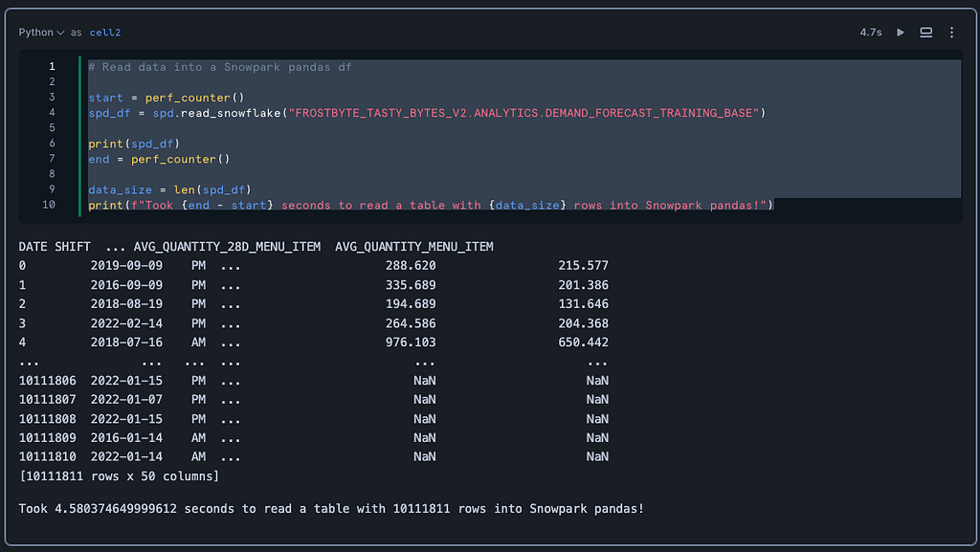Click row index 10111810
The width and height of the screenshot is (980, 552).
[x=48, y=456]
